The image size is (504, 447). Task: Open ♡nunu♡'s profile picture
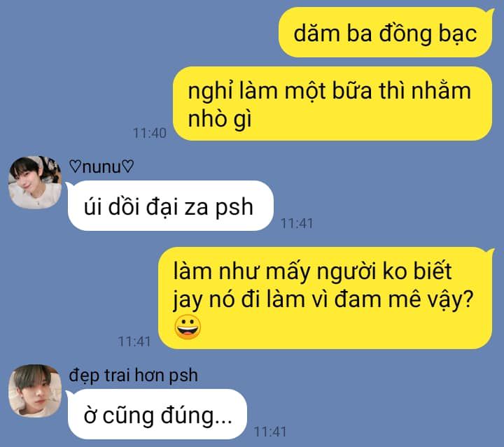(35, 182)
